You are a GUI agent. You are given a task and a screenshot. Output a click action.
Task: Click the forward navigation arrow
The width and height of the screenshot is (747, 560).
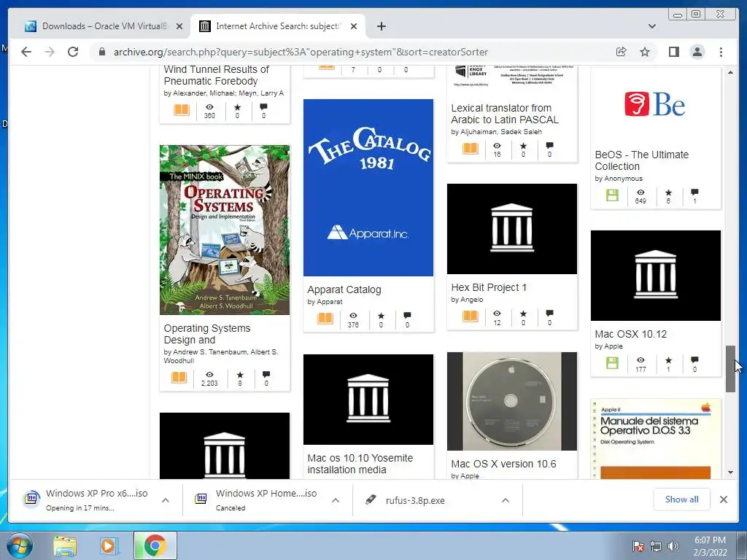pyautogui.click(x=50, y=52)
